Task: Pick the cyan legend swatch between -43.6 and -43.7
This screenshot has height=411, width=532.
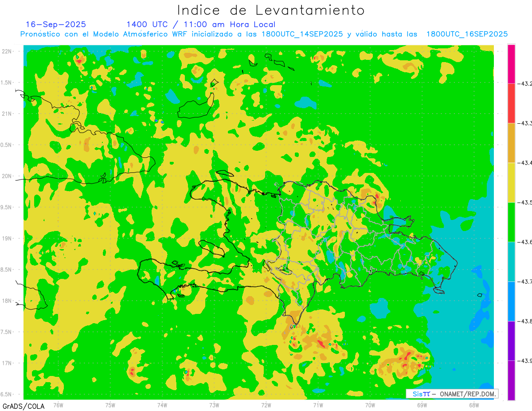Action: pyautogui.click(x=511, y=262)
